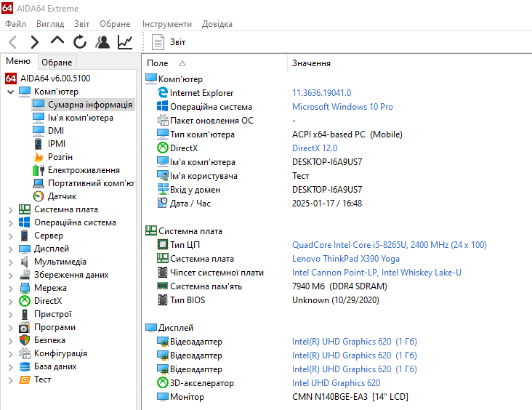Expand the Мультимедіа tree node
The height and width of the screenshot is (410, 532).
tap(10, 262)
